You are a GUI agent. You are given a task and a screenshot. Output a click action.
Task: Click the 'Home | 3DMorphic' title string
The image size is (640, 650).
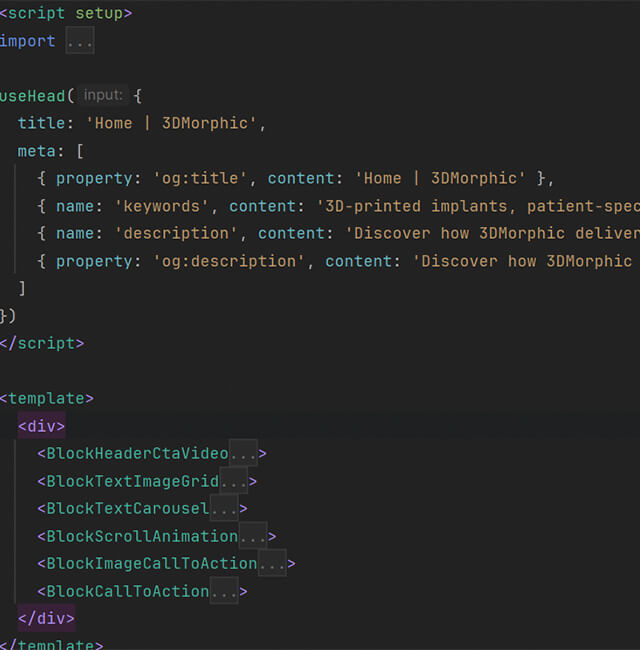pos(171,124)
